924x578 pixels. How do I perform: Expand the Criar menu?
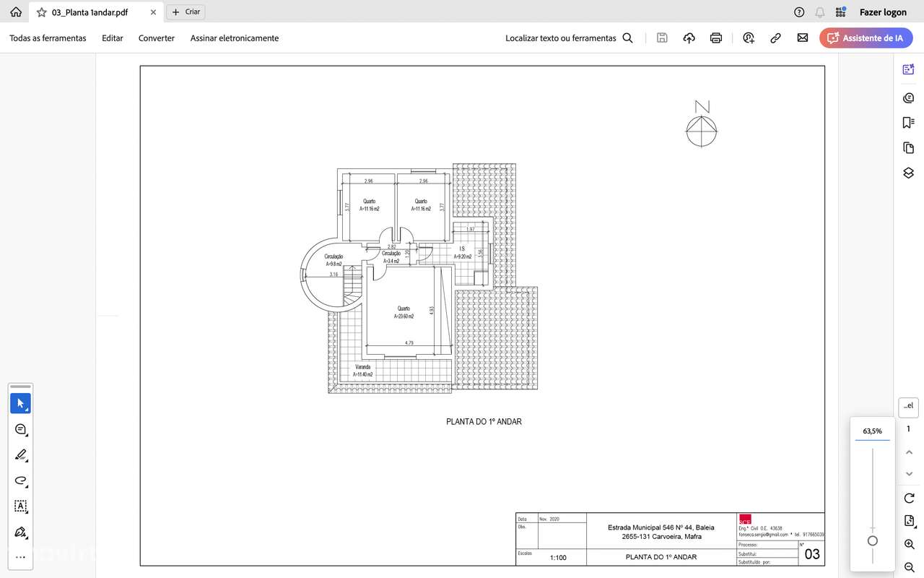[185, 12]
